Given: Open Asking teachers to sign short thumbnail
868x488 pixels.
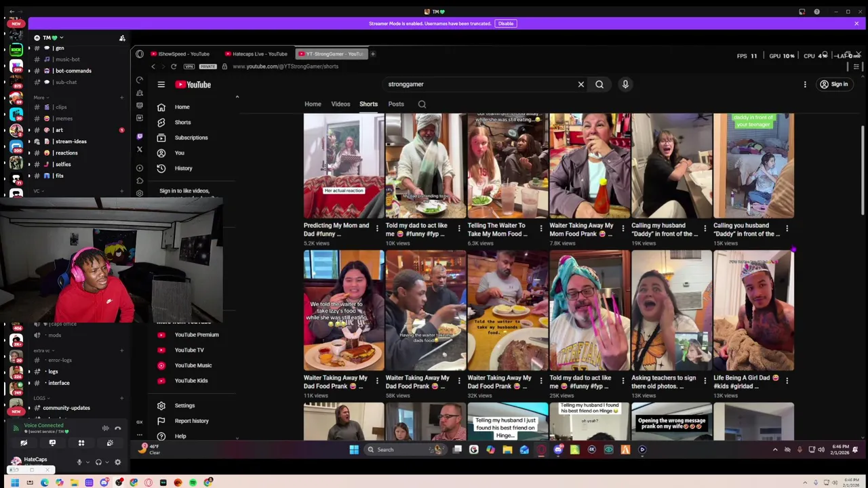Looking at the screenshot, I should [x=671, y=311].
